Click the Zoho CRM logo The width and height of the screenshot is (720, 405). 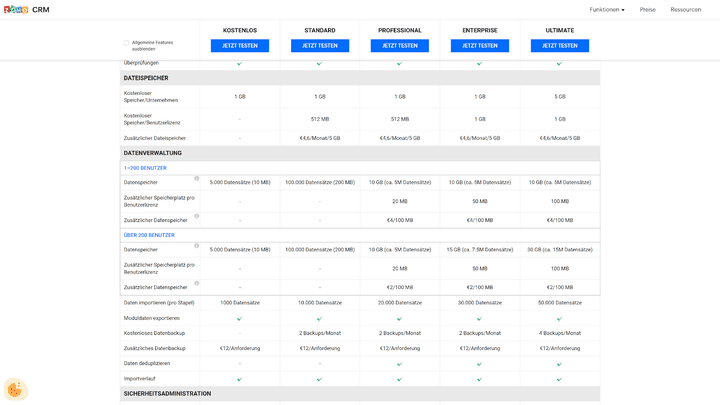pos(26,9)
